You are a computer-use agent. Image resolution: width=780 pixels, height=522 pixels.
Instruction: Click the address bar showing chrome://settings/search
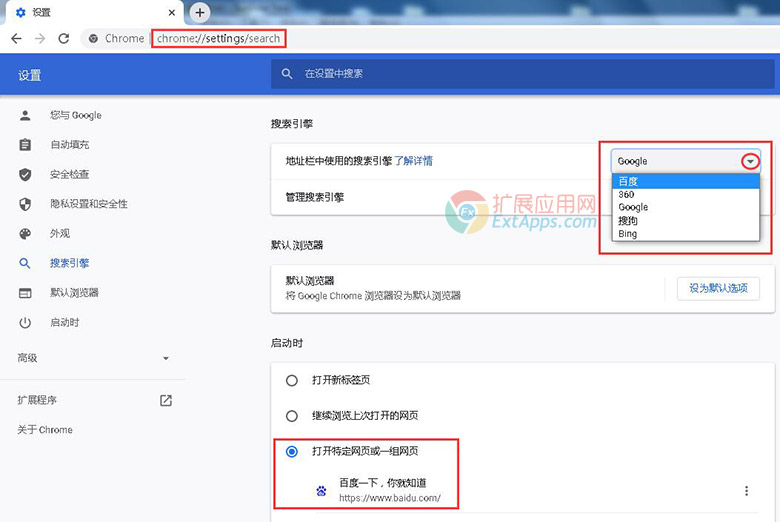(x=218, y=38)
